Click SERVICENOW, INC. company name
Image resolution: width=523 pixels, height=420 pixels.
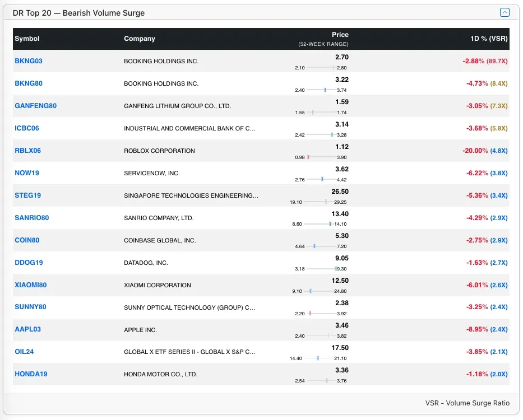(x=152, y=174)
